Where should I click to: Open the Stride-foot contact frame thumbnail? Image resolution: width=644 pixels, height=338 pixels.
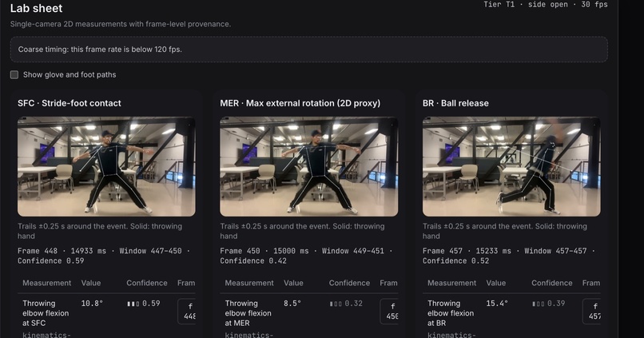106,167
